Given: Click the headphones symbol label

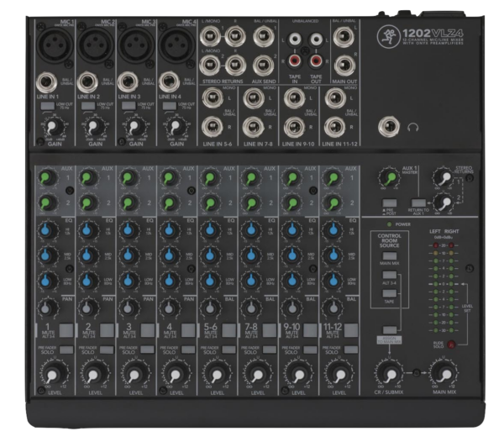Looking at the screenshot, I should click(x=413, y=127).
